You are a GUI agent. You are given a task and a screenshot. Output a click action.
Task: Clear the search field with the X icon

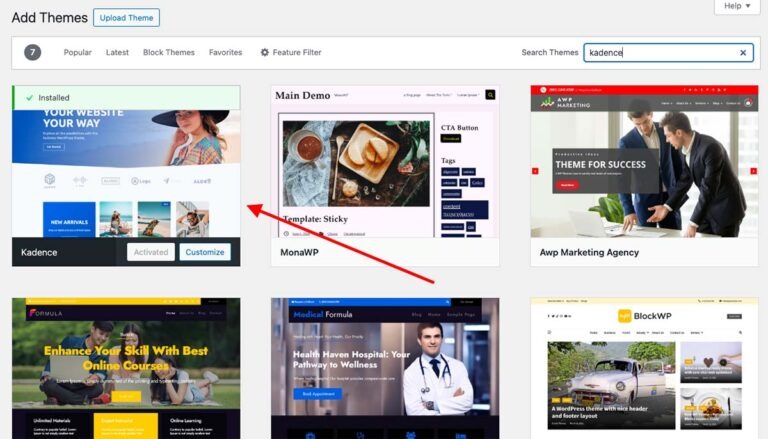[743, 53]
